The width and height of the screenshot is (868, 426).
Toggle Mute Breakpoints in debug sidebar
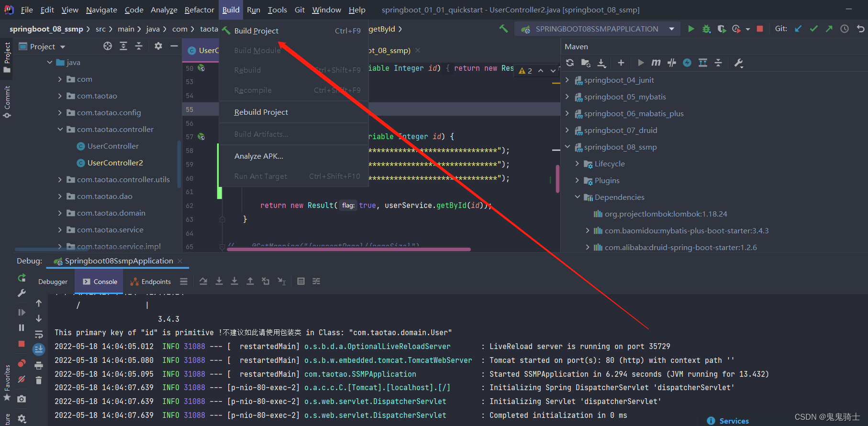(x=22, y=379)
